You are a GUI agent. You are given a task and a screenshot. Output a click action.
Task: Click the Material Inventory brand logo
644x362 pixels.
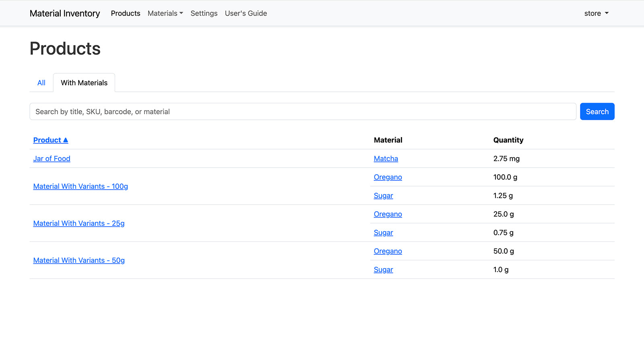point(65,13)
